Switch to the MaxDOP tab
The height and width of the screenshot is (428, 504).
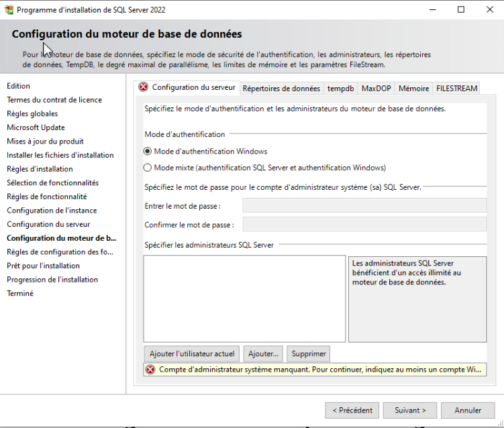[x=376, y=89]
